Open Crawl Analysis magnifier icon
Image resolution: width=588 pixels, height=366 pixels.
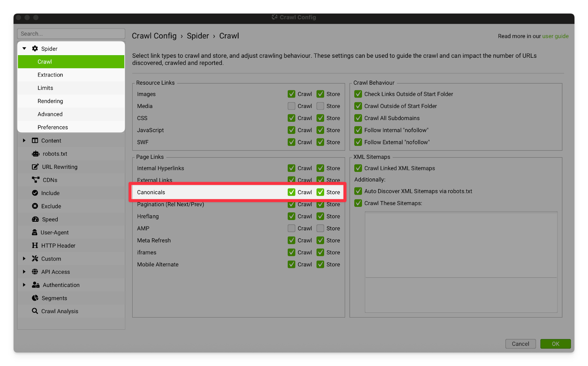(x=35, y=311)
